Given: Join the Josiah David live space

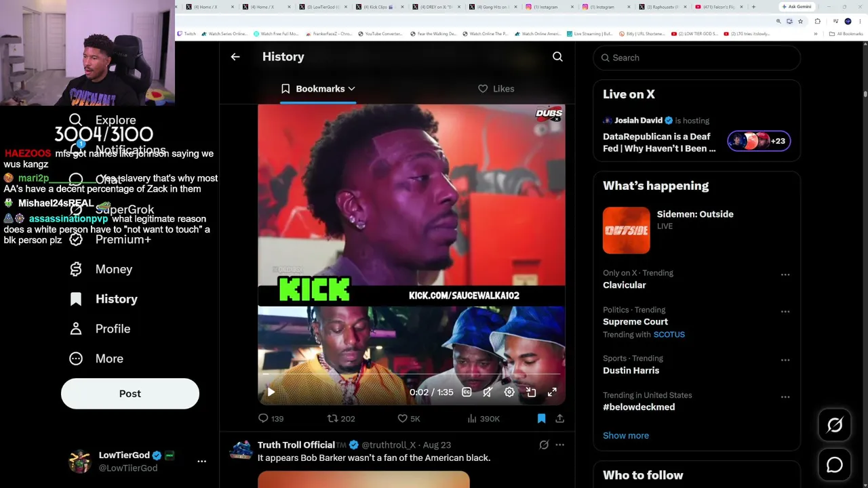Looking at the screenshot, I should [659, 142].
